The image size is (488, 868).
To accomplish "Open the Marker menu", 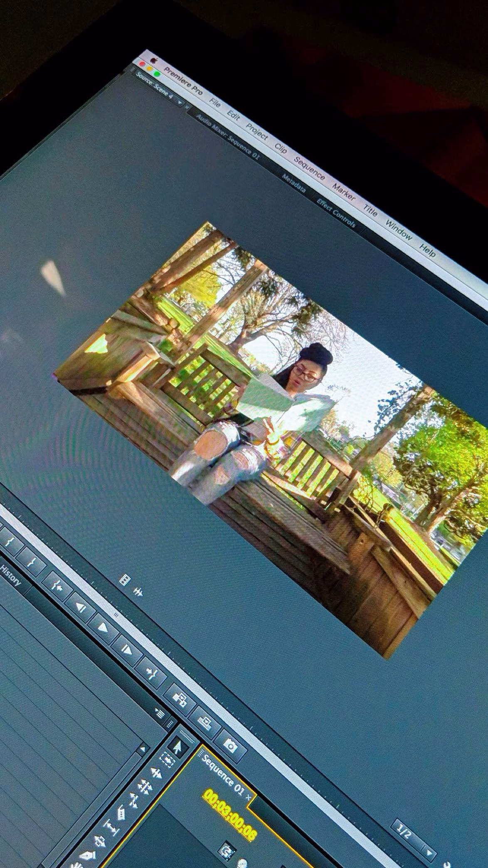I will 343,192.
